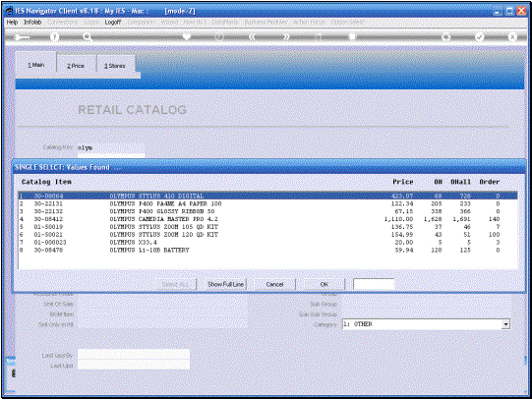
Task: Open the Infolab menu
Action: [x=32, y=22]
